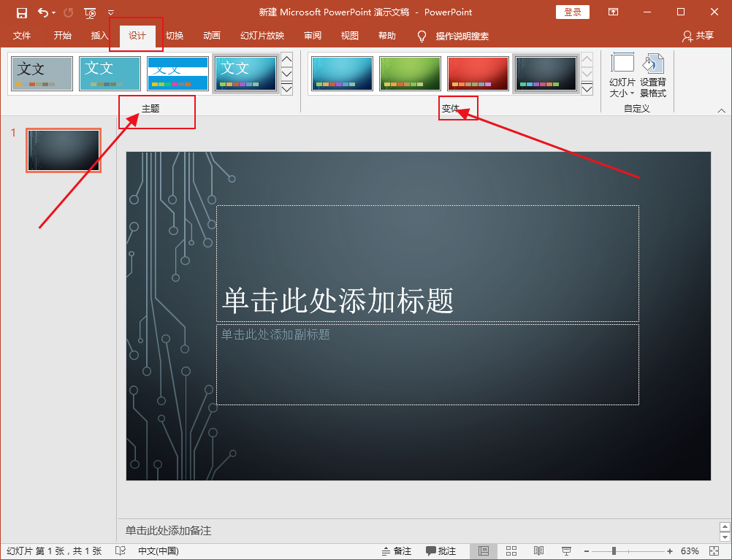
Task: Select 阅读视图 icon in status bar
Action: pyautogui.click(x=538, y=551)
